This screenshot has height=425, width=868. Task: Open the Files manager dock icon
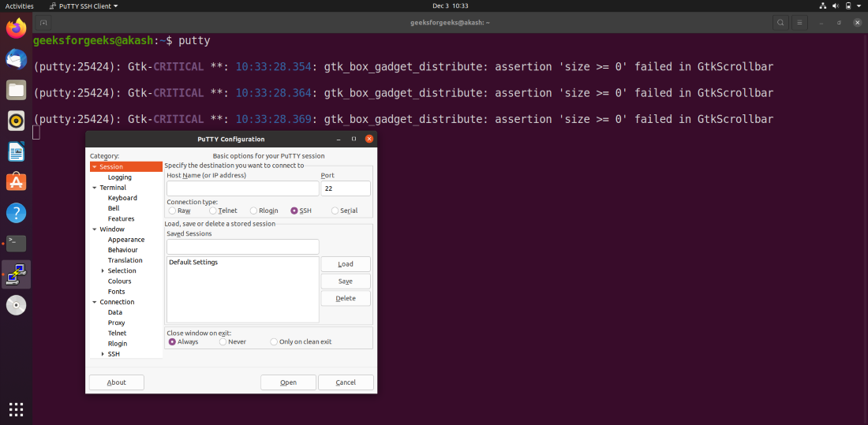point(16,90)
